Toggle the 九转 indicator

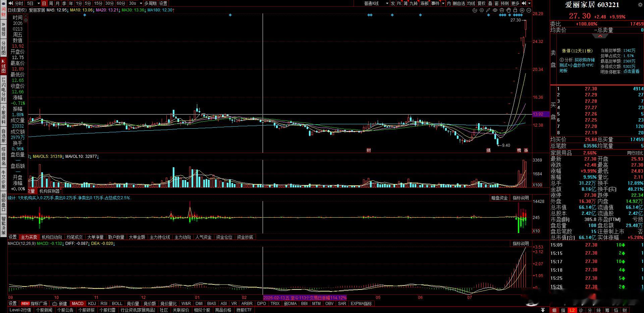click(x=414, y=3)
